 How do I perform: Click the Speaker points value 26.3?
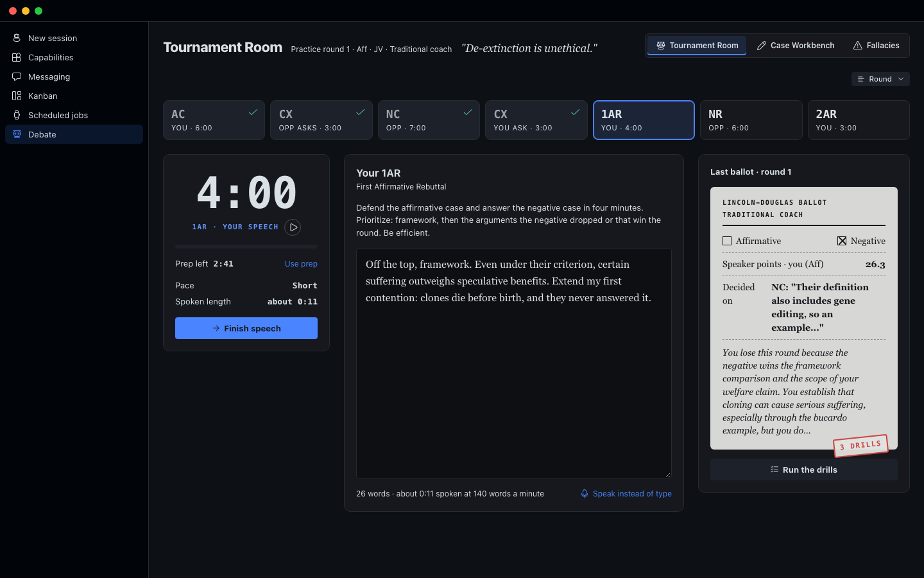875,264
